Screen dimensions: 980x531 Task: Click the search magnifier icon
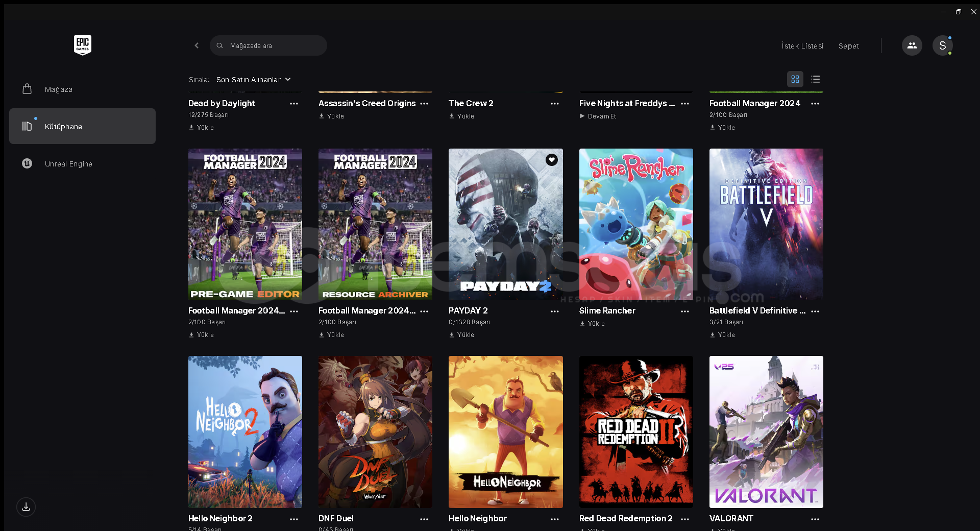[x=219, y=45]
